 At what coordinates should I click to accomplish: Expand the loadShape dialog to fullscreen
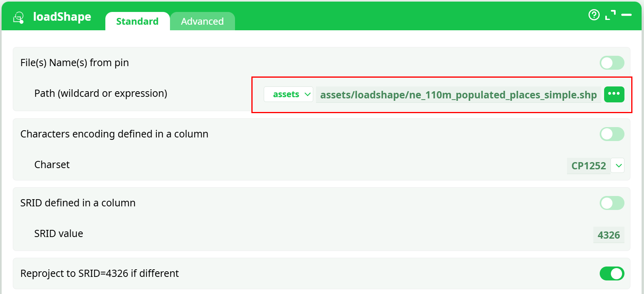(x=610, y=15)
